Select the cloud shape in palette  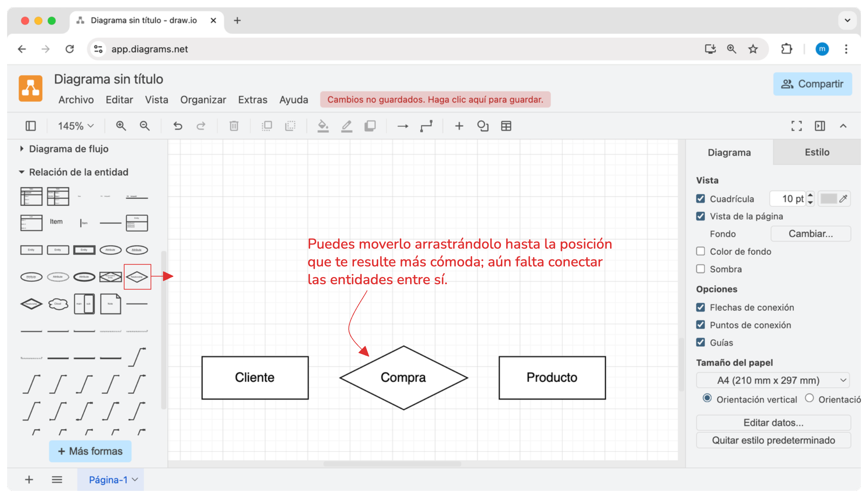(58, 304)
